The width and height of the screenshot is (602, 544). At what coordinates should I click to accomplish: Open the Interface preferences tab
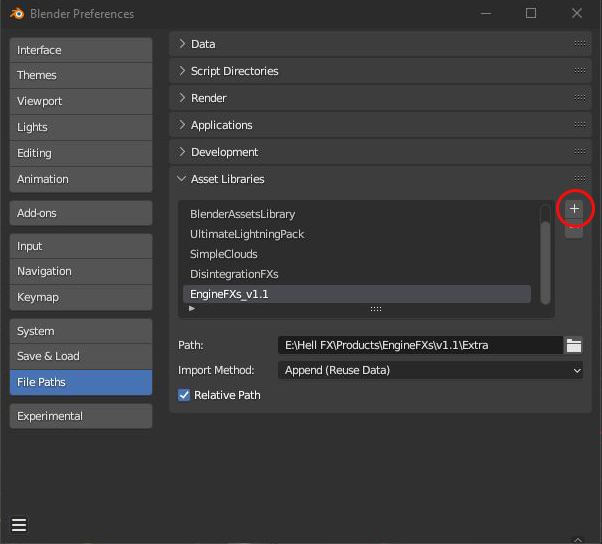pos(81,50)
